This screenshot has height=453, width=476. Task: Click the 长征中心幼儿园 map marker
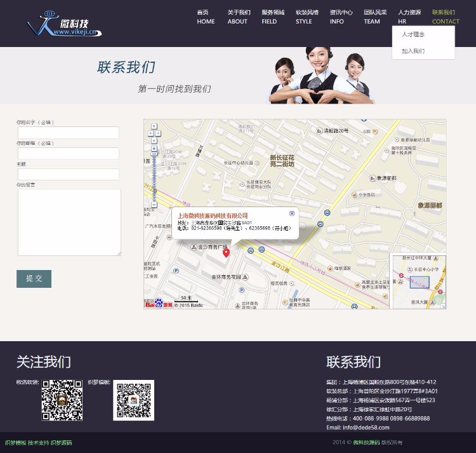(x=257, y=163)
